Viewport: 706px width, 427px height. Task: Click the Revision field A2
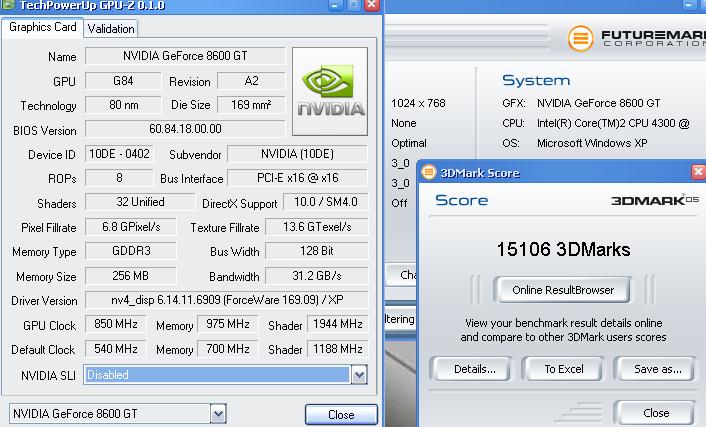click(x=251, y=81)
